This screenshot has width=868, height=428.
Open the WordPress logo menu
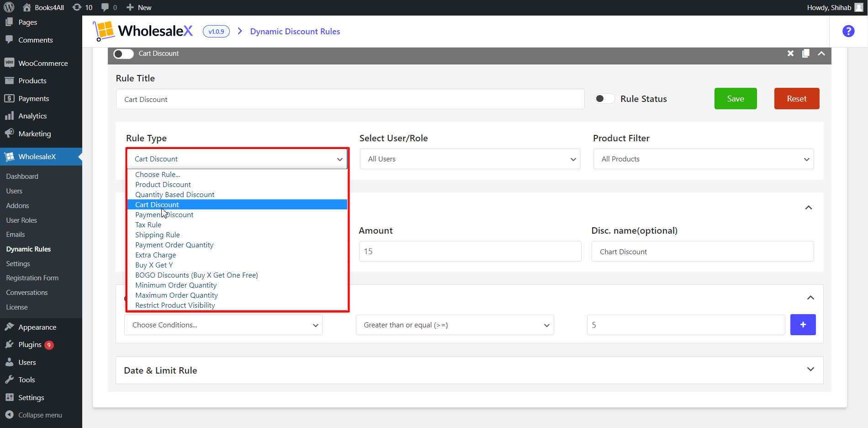pos(9,7)
